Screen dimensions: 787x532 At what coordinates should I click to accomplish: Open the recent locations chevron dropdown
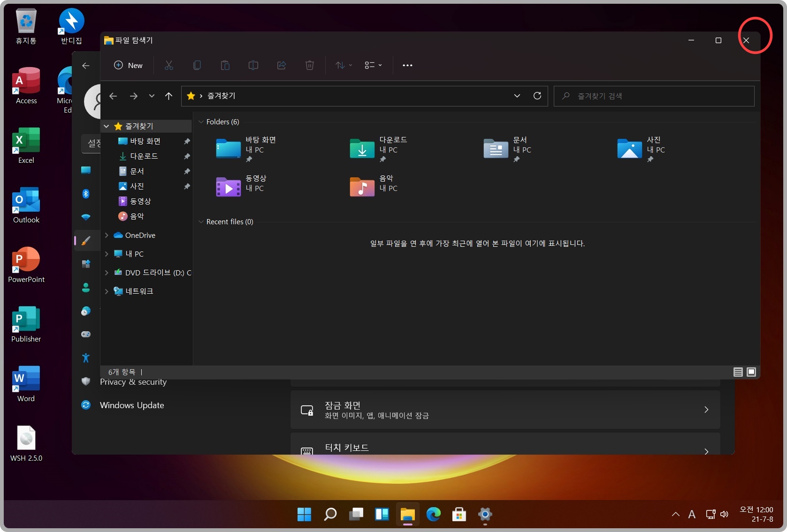pos(152,96)
